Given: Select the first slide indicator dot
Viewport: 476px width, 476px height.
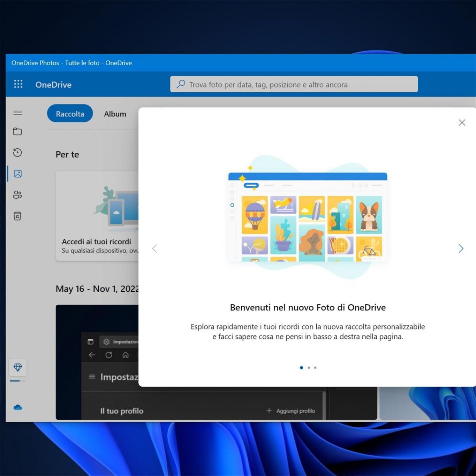Looking at the screenshot, I should tap(301, 368).
